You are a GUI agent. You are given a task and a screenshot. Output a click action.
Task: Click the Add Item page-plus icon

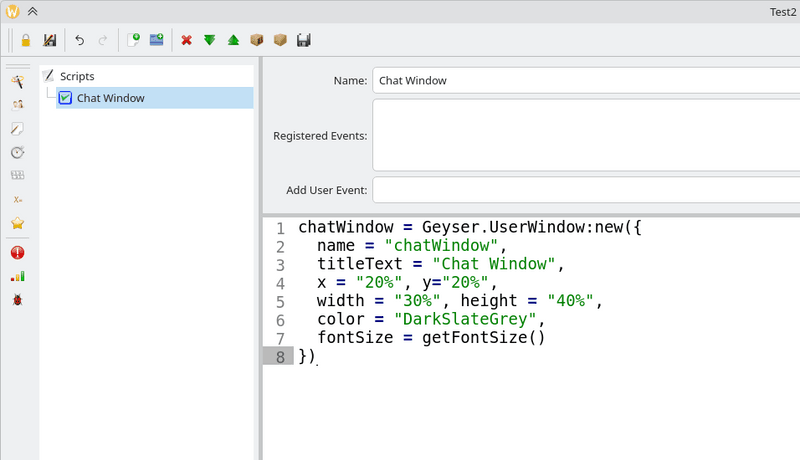point(133,40)
